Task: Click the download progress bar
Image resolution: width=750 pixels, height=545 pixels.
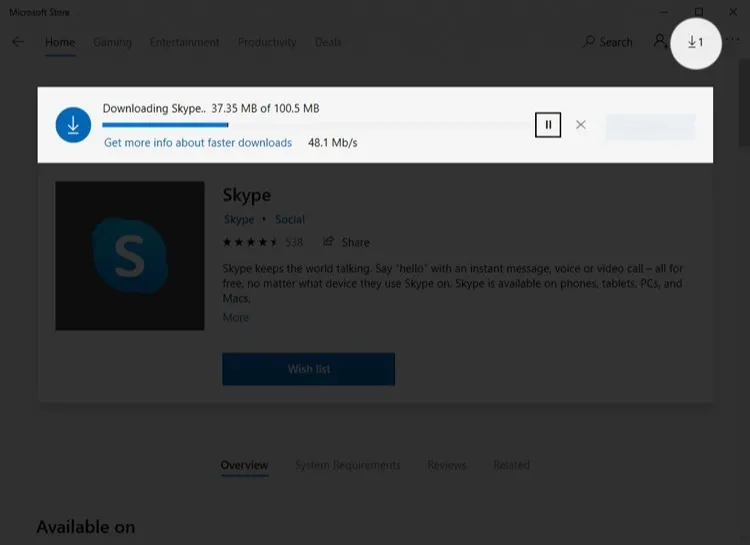Action: (x=316, y=125)
